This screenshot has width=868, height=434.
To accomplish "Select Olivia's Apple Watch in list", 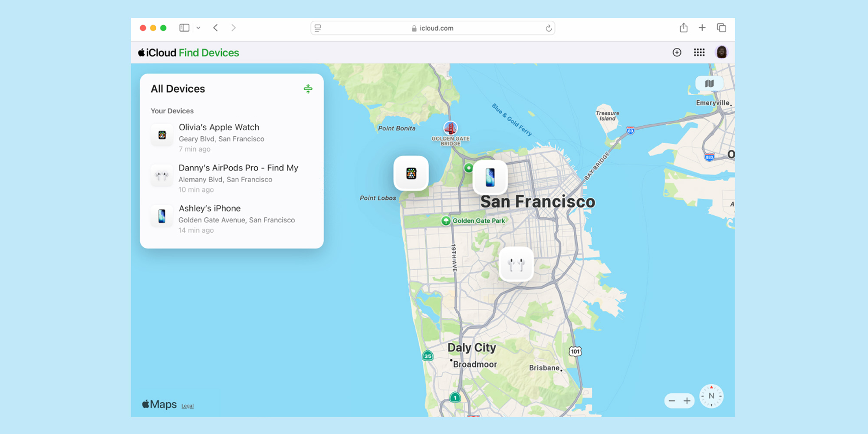I will [x=232, y=138].
